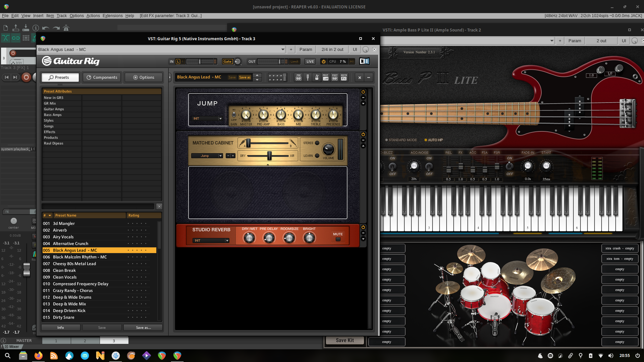
Task: Click the Save as... button below presets
Action: pyautogui.click(x=143, y=327)
